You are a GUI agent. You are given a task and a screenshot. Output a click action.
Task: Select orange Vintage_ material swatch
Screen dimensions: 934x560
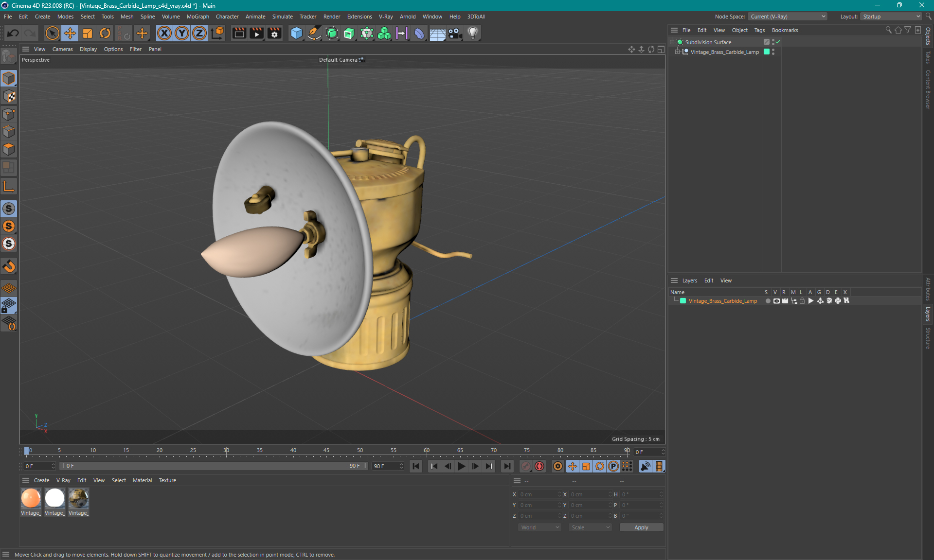click(x=31, y=498)
